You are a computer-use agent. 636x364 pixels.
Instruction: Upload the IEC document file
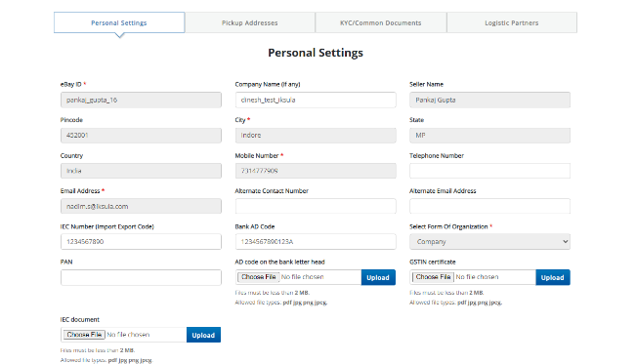(203, 336)
